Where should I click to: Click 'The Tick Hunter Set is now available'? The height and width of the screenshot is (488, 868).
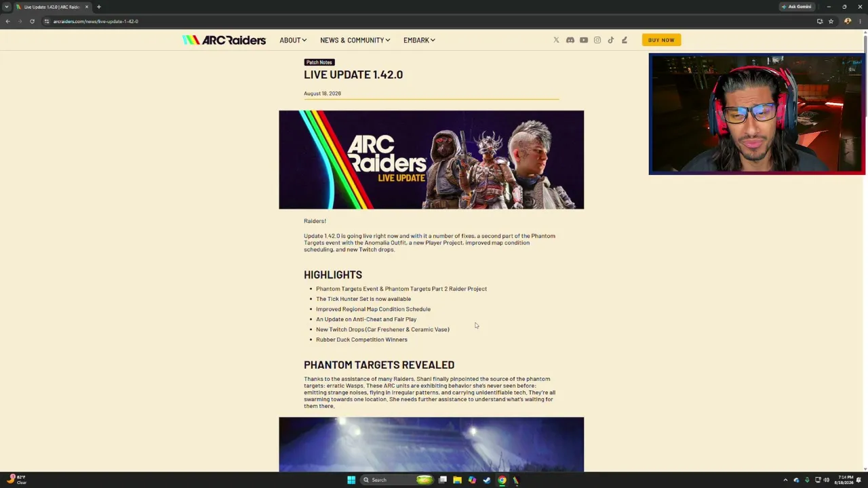[x=363, y=299]
